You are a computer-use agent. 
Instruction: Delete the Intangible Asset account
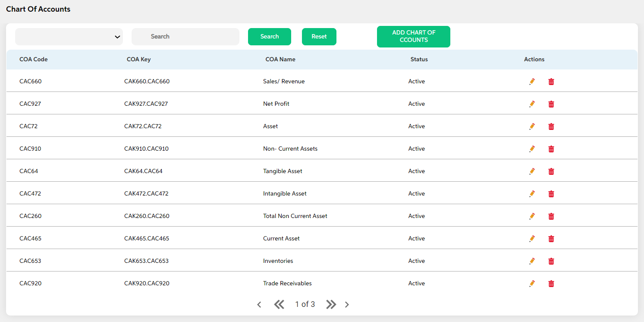(x=551, y=194)
